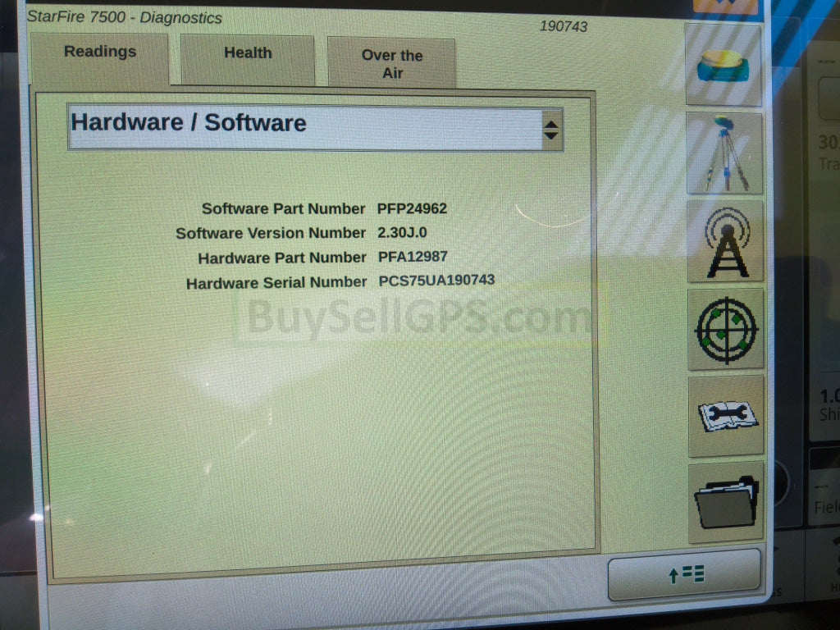Open the StarFire receiver main page icon
The height and width of the screenshot is (630, 840).
click(724, 65)
